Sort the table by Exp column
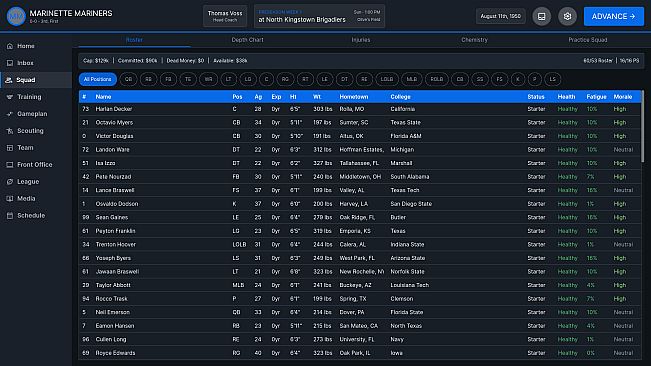The height and width of the screenshot is (366, 651). (276, 97)
